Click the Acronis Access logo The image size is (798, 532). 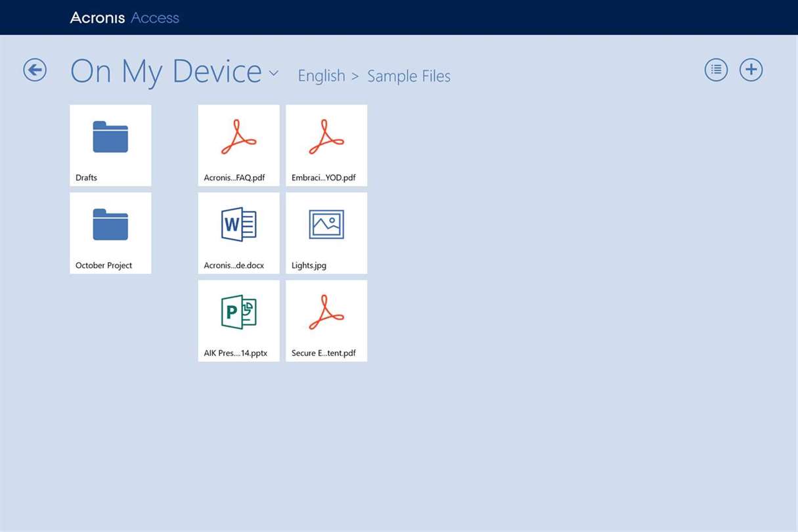point(125,18)
